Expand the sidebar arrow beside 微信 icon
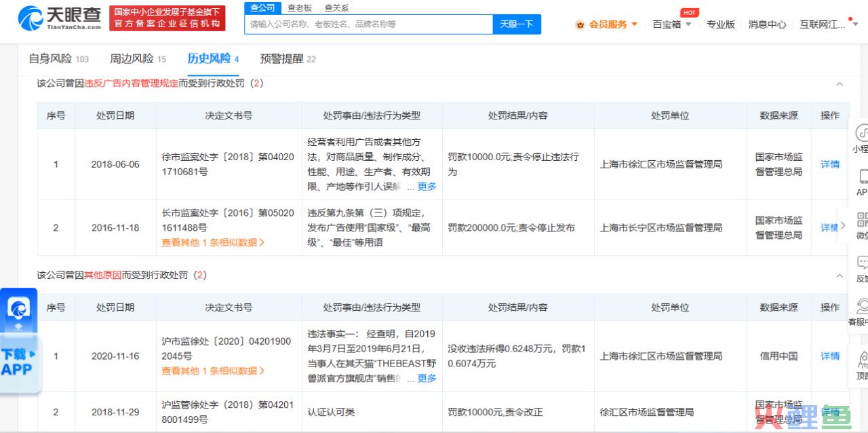Image resolution: width=868 pixels, height=433 pixels. click(x=843, y=226)
